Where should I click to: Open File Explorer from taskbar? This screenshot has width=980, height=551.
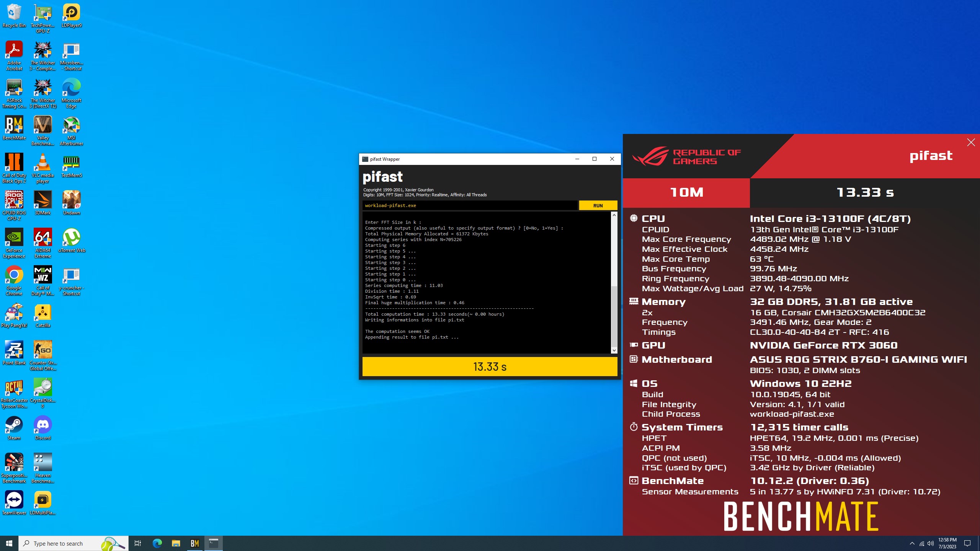click(176, 543)
